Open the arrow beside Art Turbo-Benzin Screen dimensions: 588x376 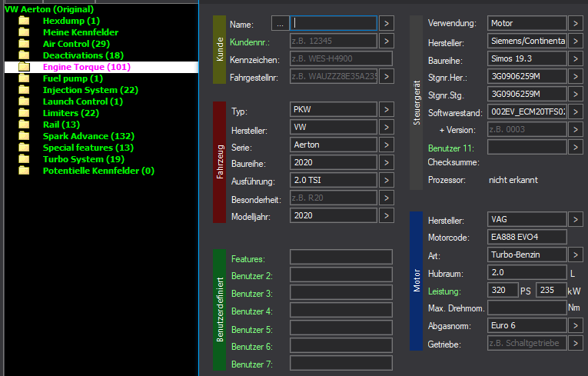pos(575,255)
